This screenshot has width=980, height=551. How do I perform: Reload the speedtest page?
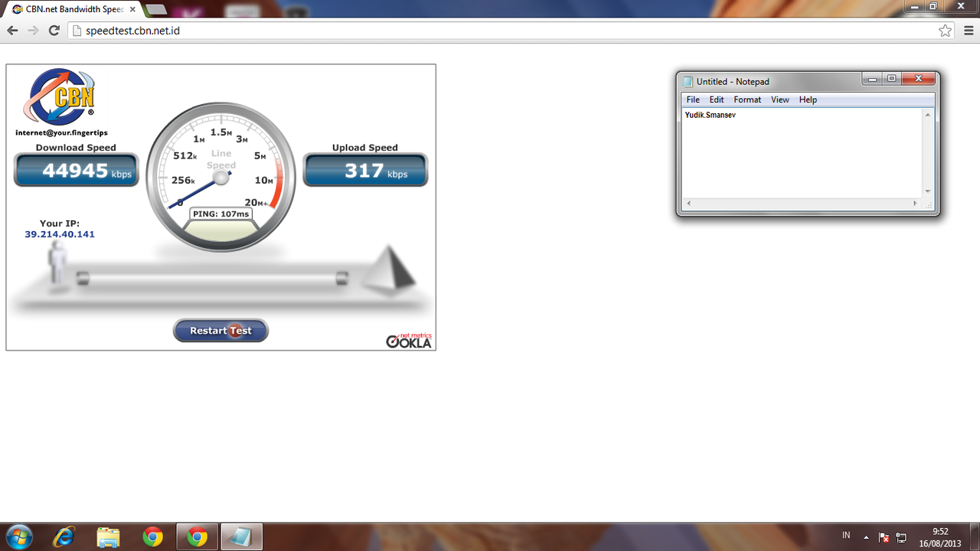pos(54,31)
